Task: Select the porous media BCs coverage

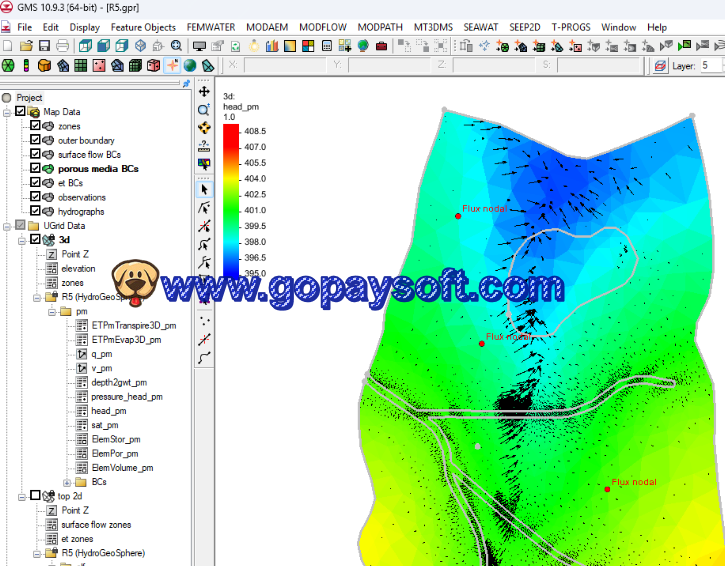Action: click(98, 169)
